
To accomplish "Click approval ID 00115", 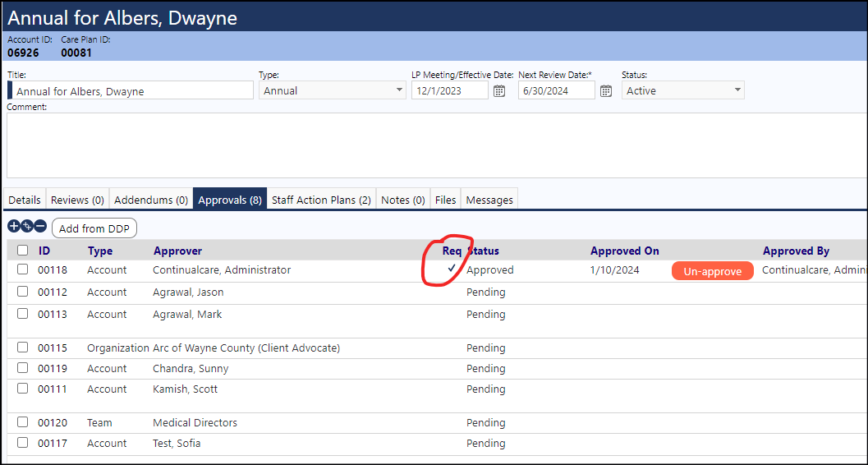I will [52, 348].
